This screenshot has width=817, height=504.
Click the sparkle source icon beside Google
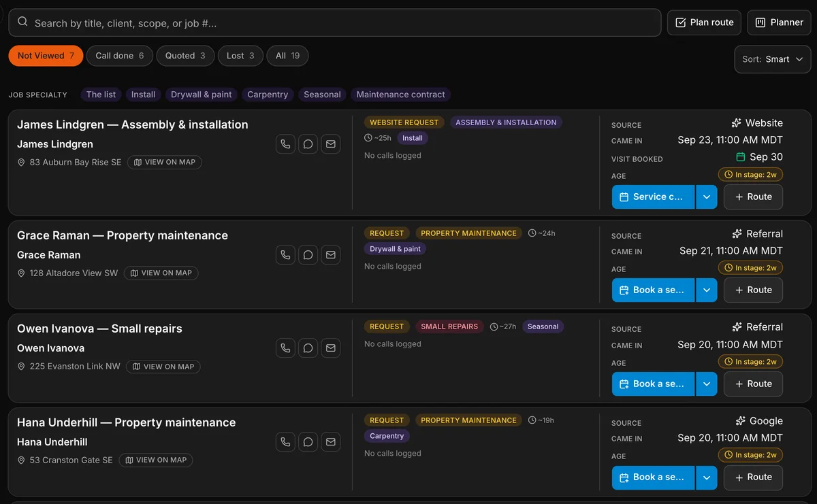click(x=741, y=421)
